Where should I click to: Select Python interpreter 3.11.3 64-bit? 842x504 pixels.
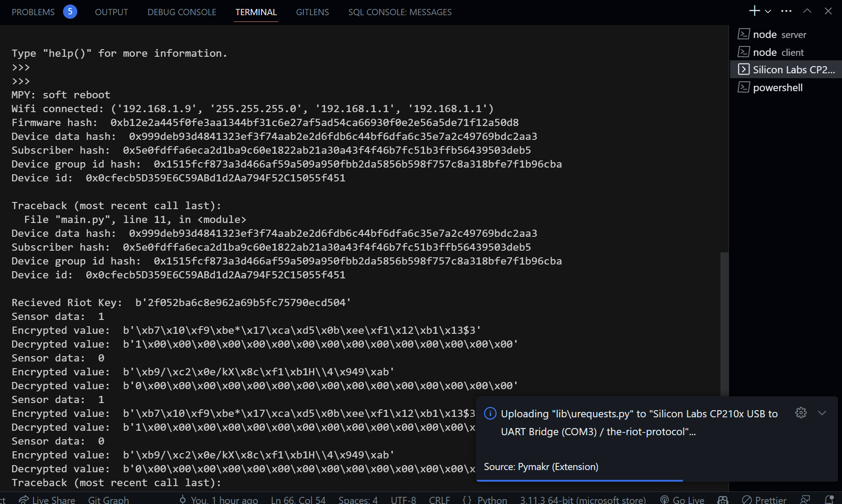pyautogui.click(x=583, y=500)
